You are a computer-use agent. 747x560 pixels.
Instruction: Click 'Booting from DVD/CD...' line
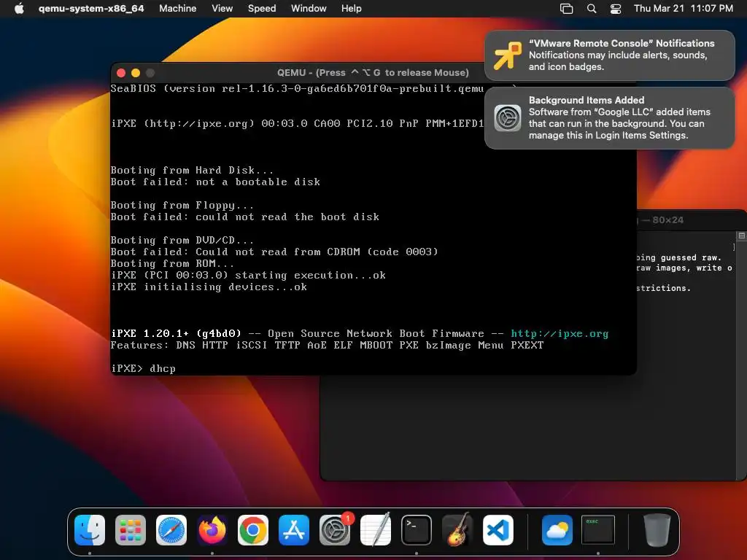(182, 240)
